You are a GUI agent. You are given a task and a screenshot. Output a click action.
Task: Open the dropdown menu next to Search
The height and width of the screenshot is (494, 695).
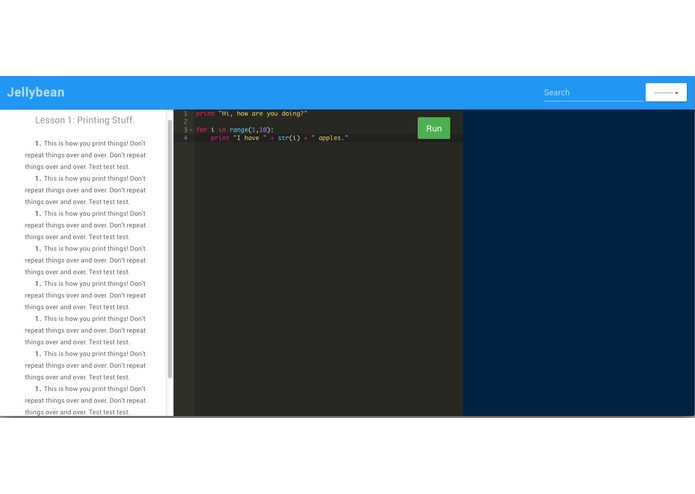pyautogui.click(x=666, y=92)
